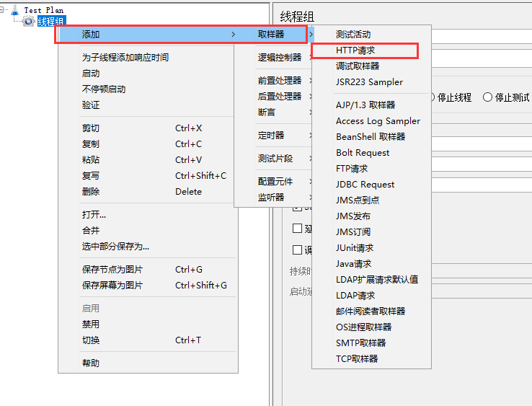Choose 剪切 from context menu
The image size is (532, 406).
147,128
